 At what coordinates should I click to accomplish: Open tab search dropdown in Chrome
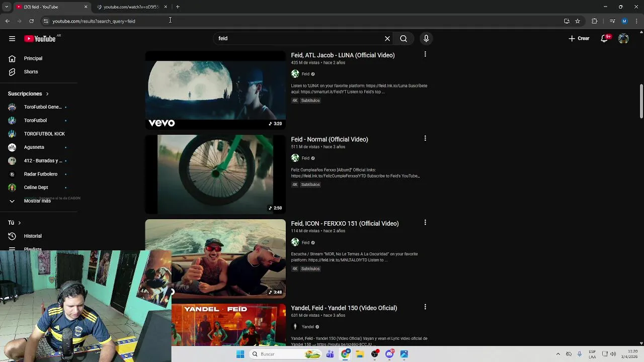click(7, 7)
